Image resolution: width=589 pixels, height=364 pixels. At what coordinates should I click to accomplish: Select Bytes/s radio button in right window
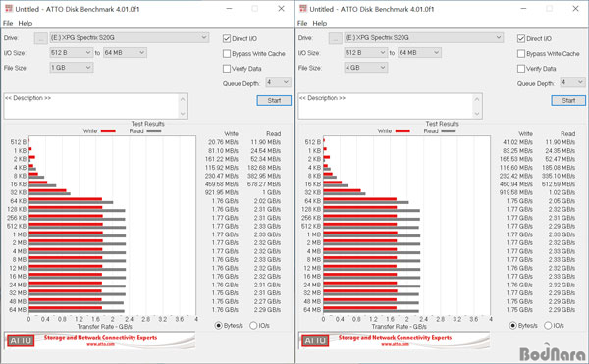512,326
